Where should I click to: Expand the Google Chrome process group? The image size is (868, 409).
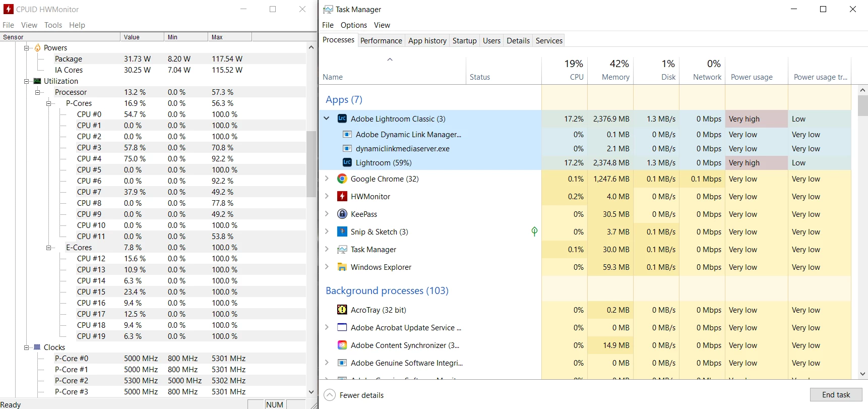click(326, 179)
